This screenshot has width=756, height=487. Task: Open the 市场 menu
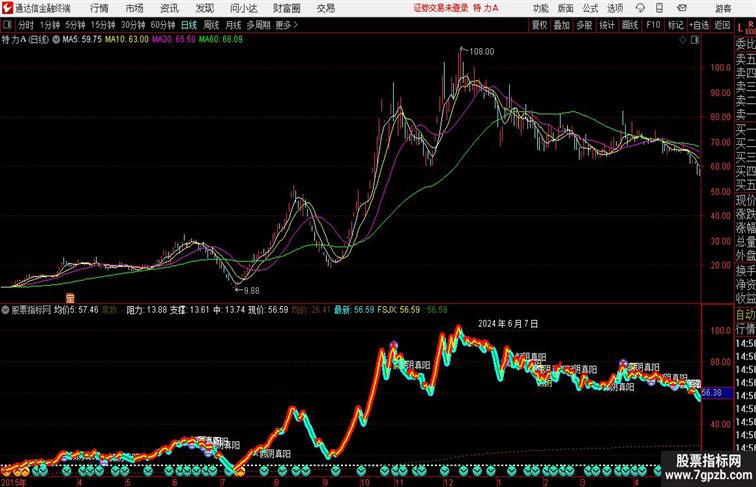pyautogui.click(x=135, y=8)
